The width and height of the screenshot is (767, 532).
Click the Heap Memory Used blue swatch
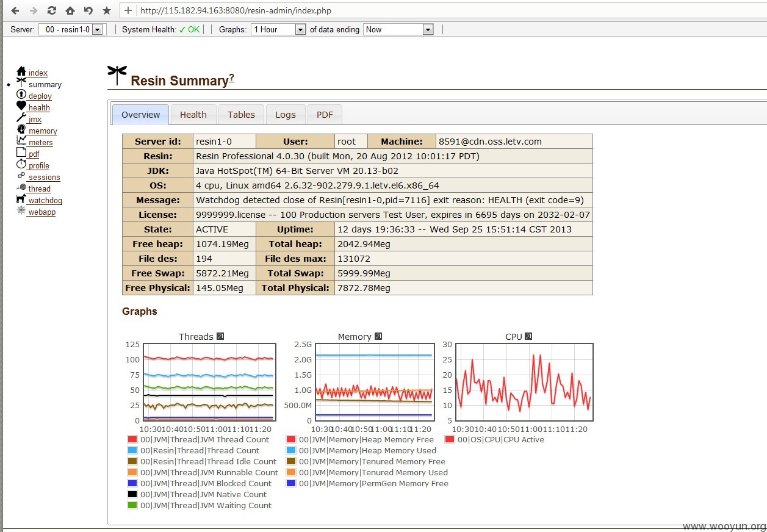[x=291, y=450]
